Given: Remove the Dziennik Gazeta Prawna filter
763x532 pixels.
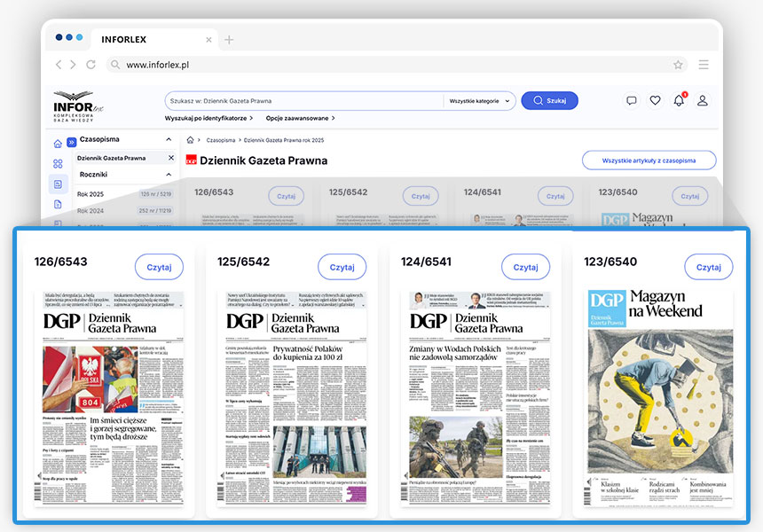Looking at the screenshot, I should [171, 158].
